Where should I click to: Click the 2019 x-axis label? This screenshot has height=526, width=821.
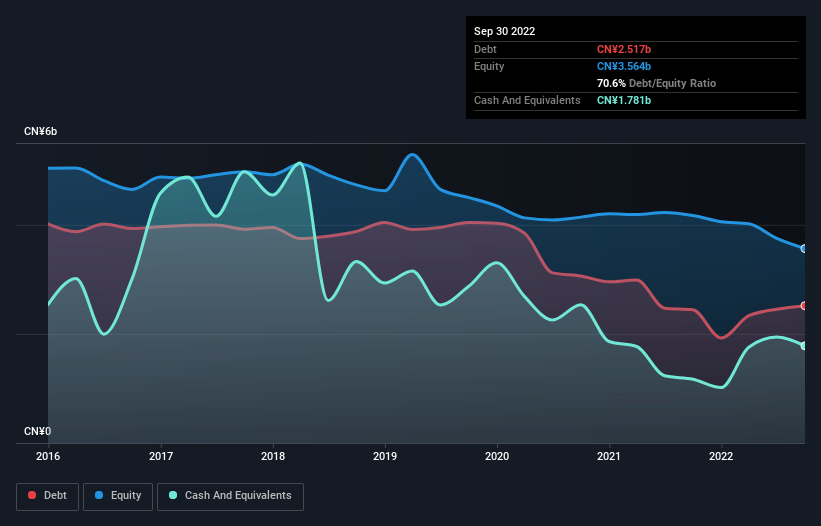point(385,456)
